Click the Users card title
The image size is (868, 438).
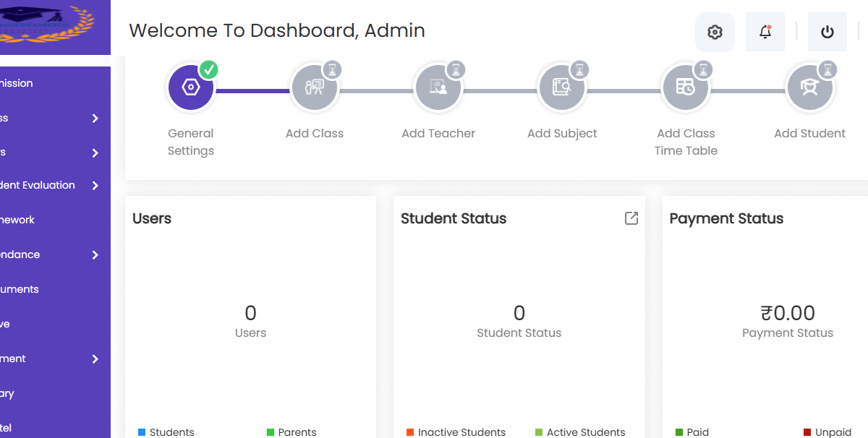[152, 218]
